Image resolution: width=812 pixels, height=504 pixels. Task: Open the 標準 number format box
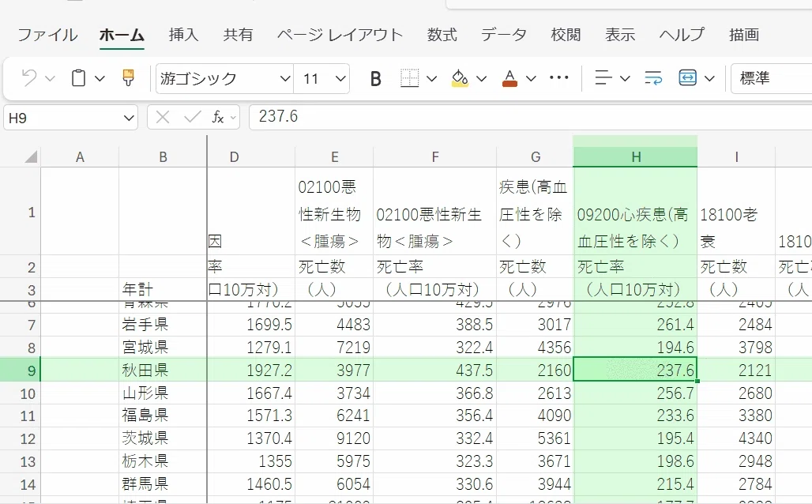(x=771, y=79)
